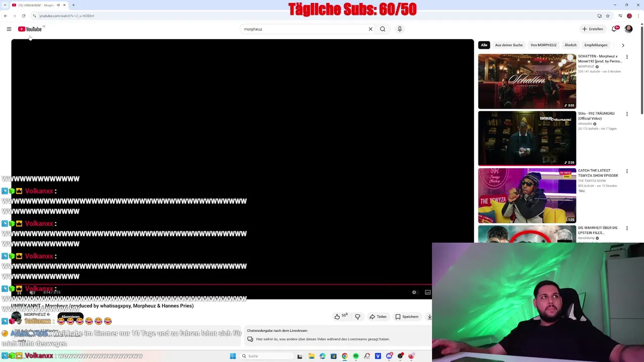Install app icon in the address bar
This screenshot has height=362, width=644.
pyautogui.click(x=599, y=16)
